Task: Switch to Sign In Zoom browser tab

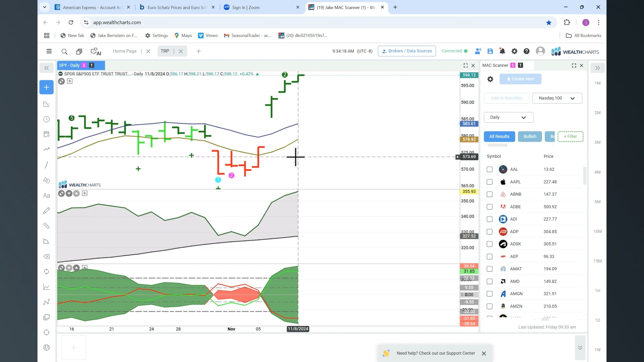Action: 262,7
